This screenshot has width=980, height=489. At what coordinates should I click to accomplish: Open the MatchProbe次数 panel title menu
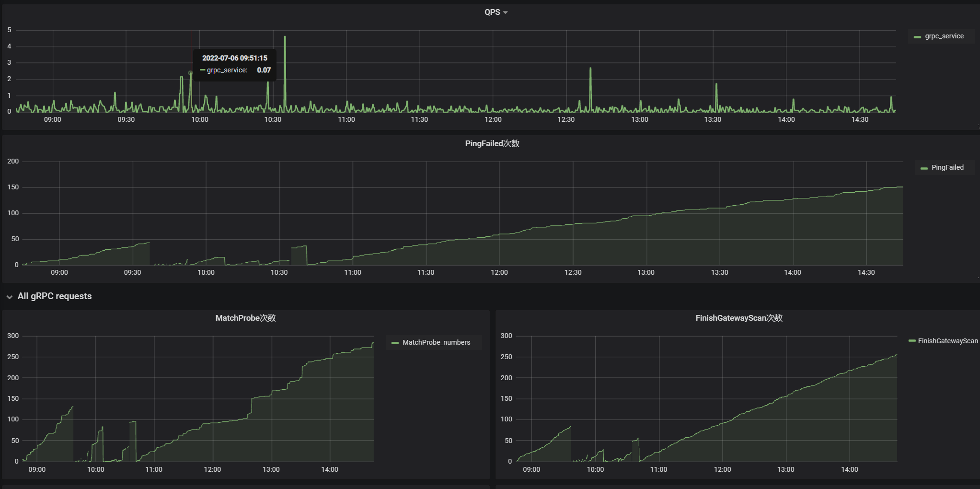(x=245, y=318)
